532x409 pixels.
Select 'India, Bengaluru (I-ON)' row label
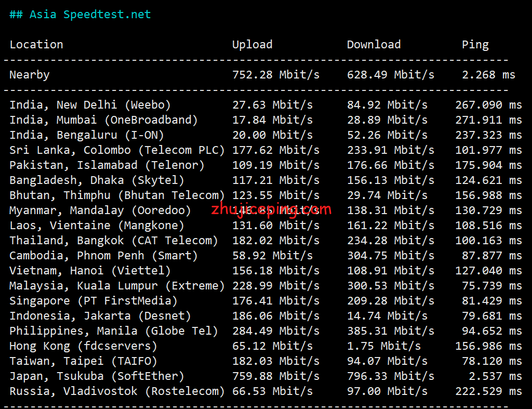click(x=87, y=135)
